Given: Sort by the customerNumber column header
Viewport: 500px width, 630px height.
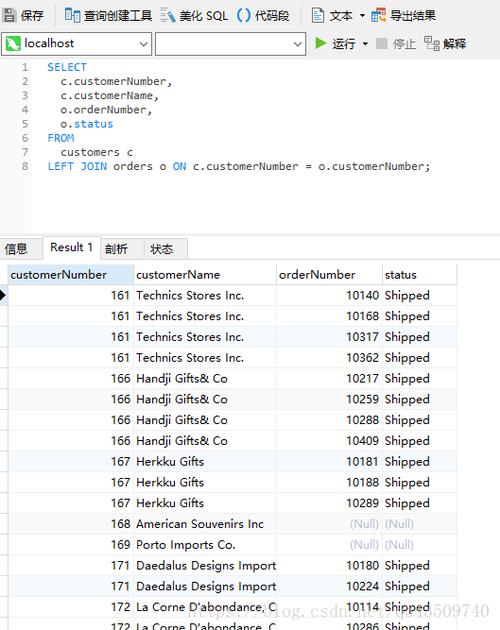Looking at the screenshot, I should click(x=71, y=274).
